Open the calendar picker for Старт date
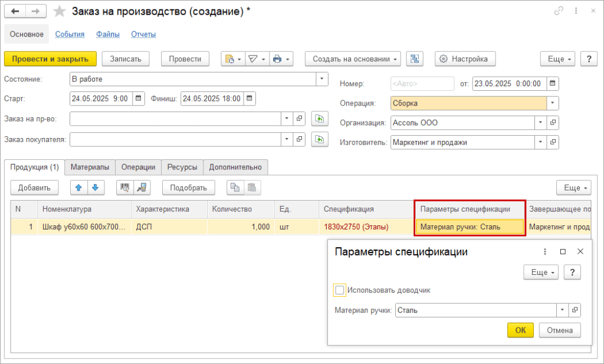The width and height of the screenshot is (604, 364). [138, 99]
